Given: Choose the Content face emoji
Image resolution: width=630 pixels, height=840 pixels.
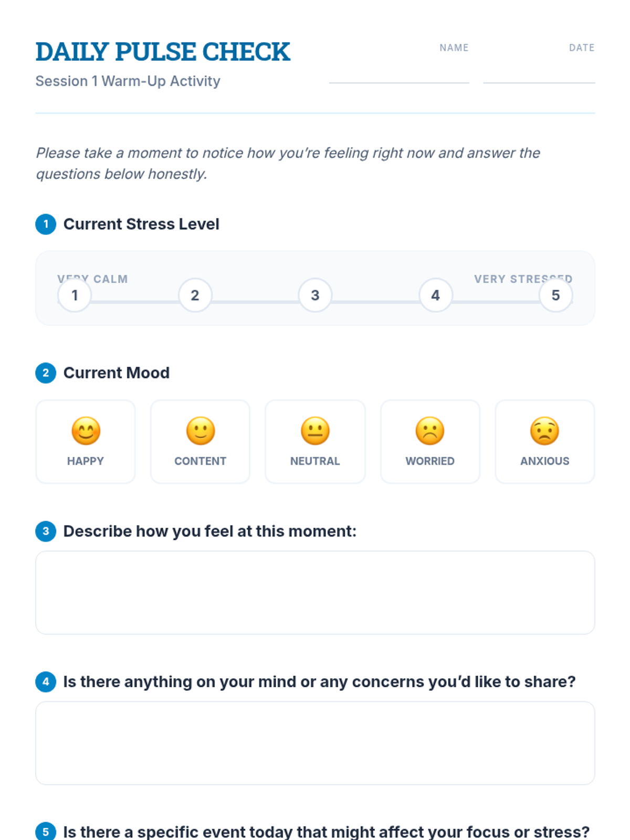Looking at the screenshot, I should [201, 431].
